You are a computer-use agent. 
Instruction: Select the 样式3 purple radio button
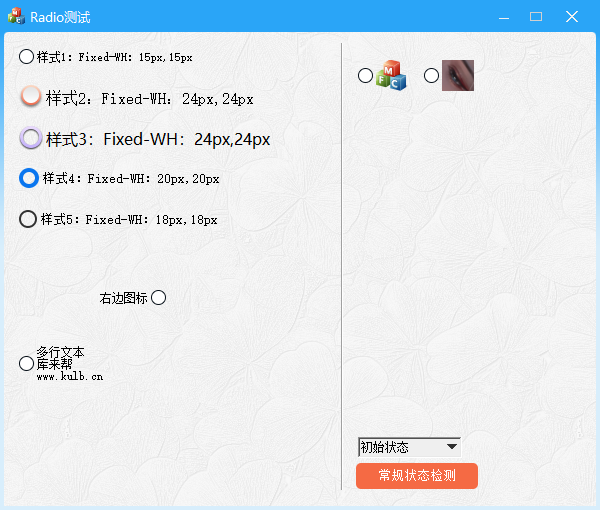click(31, 138)
